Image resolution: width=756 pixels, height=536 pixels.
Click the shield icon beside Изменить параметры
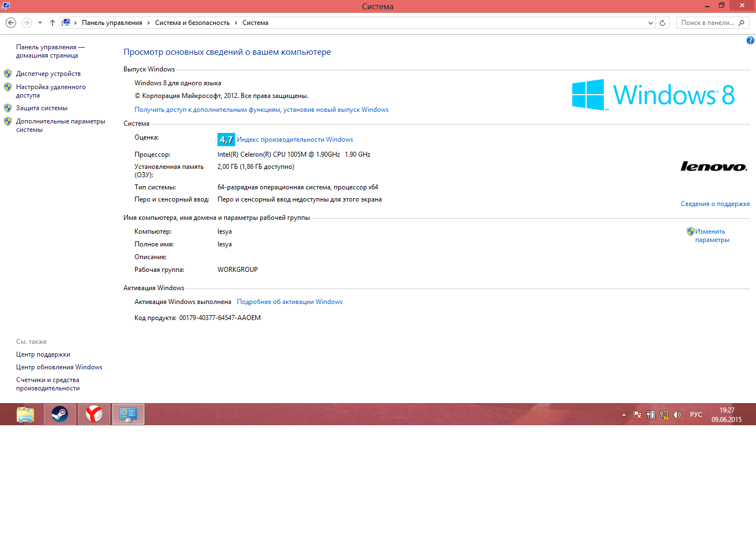point(690,231)
